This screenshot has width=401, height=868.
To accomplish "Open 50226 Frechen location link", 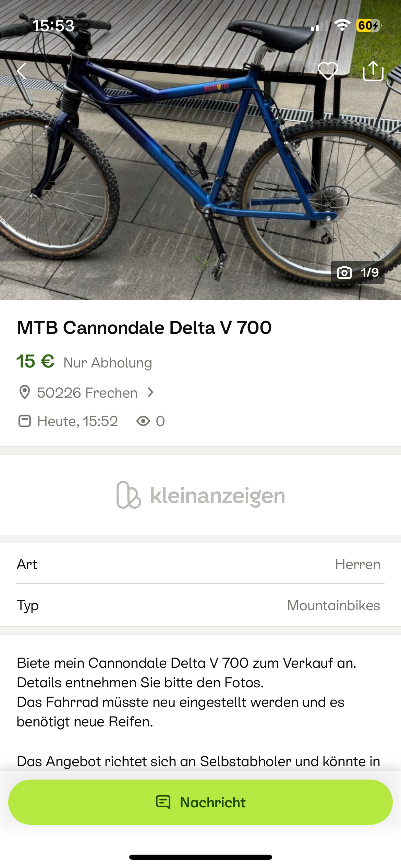I will click(x=87, y=393).
